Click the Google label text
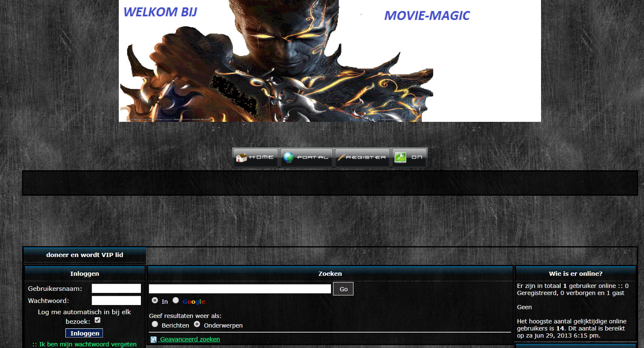This screenshot has width=644, height=348. (x=194, y=302)
